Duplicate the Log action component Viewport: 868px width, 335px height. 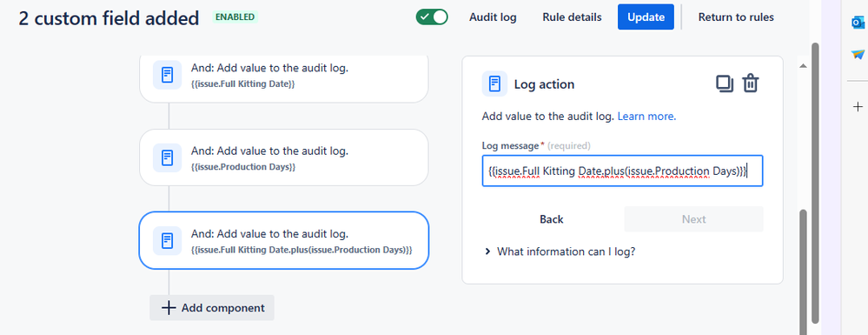(x=725, y=84)
